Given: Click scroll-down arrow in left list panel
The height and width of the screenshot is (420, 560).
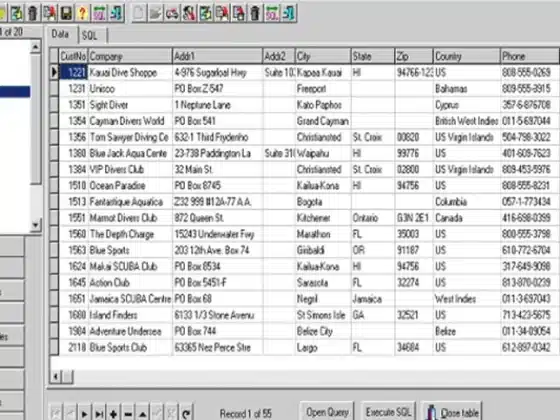Looking at the screenshot, I should (x=35, y=225).
